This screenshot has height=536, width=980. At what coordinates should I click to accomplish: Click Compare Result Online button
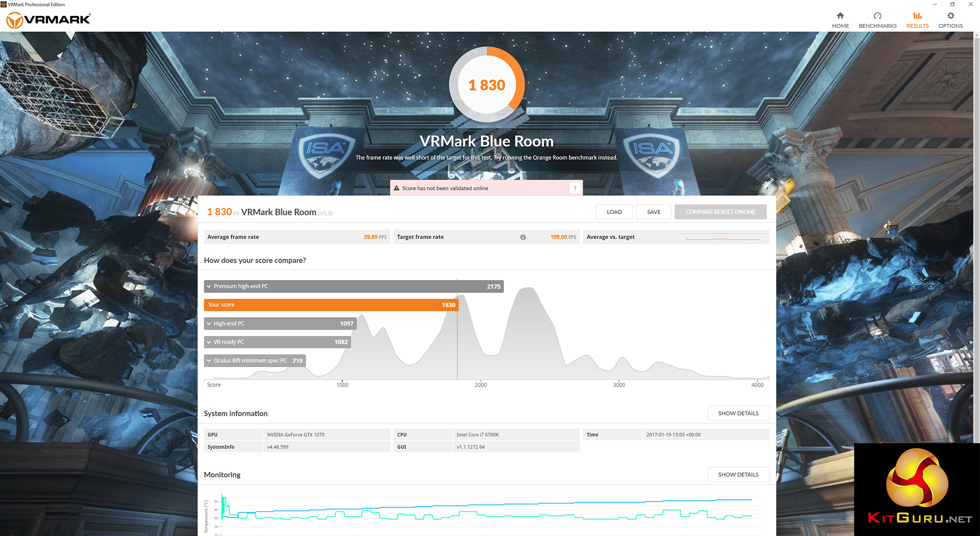pos(720,212)
